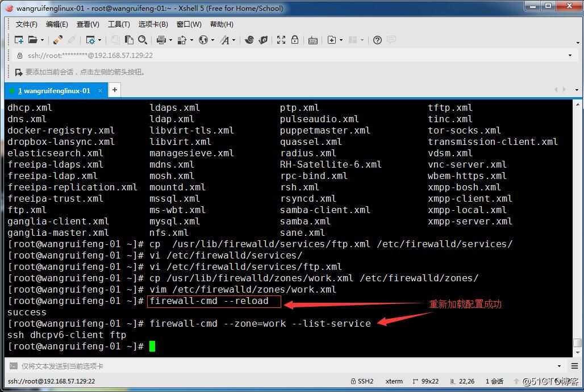Expand the Properties dropdown arrow
Screen dimensions: 584x392
click(x=99, y=40)
